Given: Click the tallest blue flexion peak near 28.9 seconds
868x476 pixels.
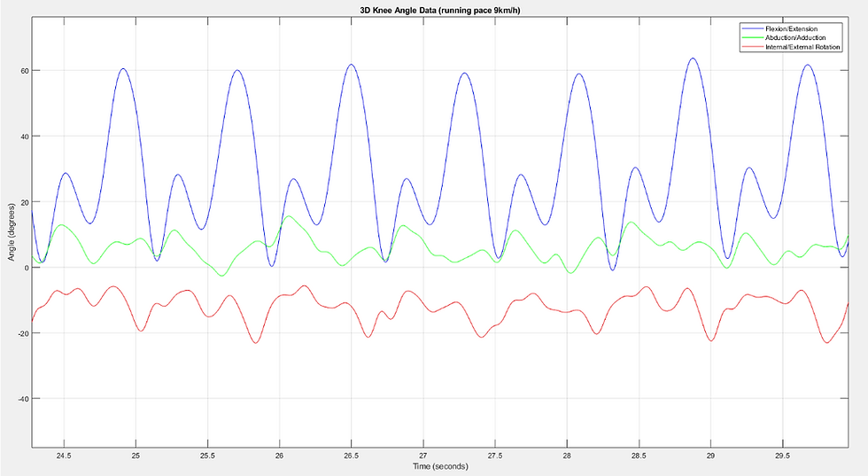Looking at the screenshot, I should point(692,59).
